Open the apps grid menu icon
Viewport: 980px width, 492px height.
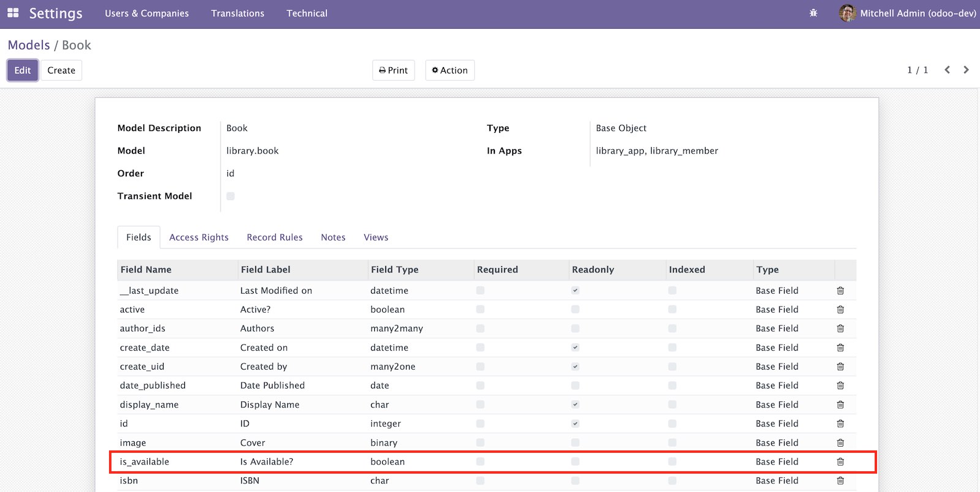(13, 13)
